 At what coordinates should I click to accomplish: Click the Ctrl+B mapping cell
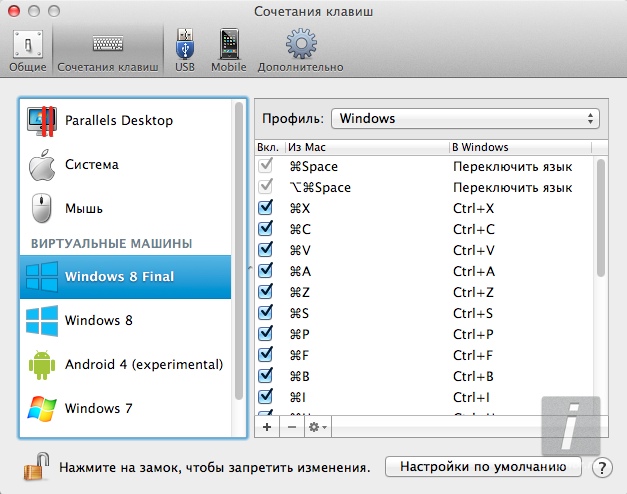tap(473, 376)
